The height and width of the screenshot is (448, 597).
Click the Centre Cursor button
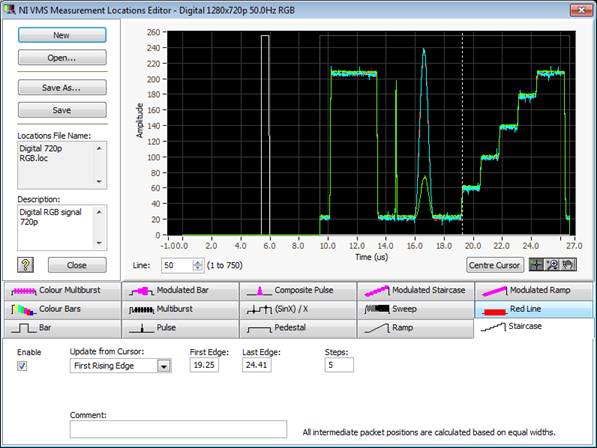point(495,265)
